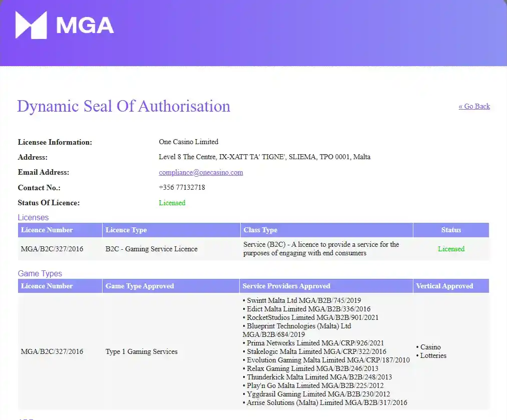Click the Prima Networks Limited provider entry
The height and width of the screenshot is (420, 507).
pyautogui.click(x=313, y=343)
